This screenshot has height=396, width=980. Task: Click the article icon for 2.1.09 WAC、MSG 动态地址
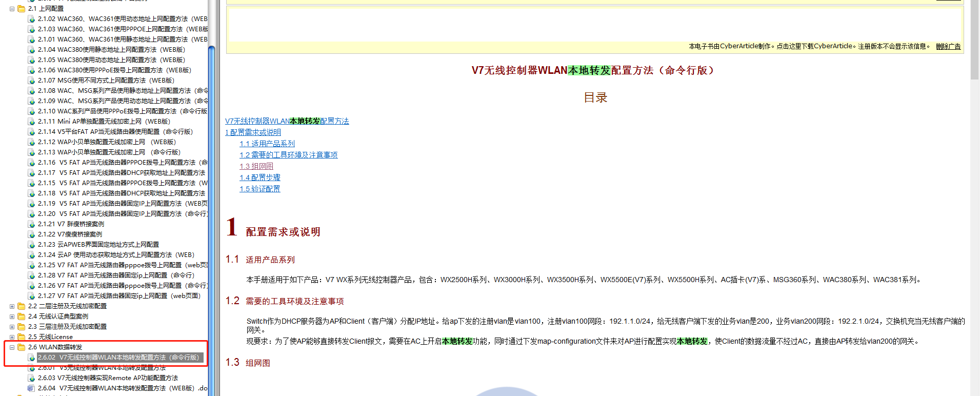click(x=31, y=101)
